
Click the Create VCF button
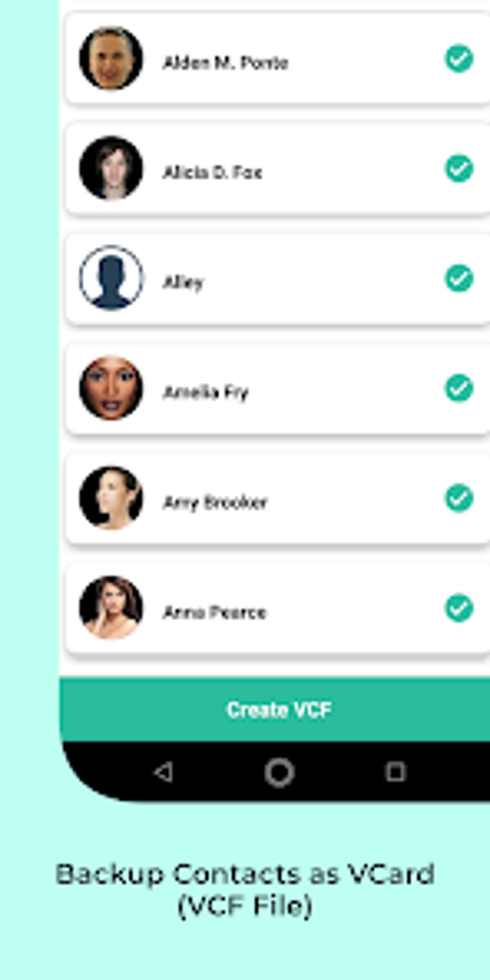coord(275,709)
